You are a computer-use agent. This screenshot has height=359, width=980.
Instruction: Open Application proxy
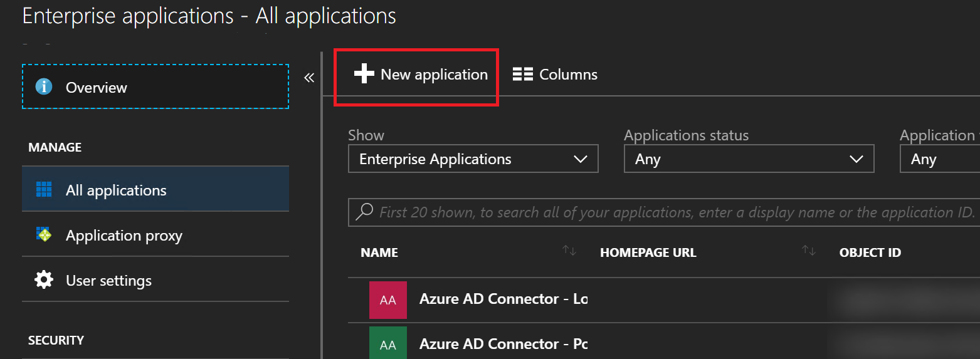tap(155, 235)
